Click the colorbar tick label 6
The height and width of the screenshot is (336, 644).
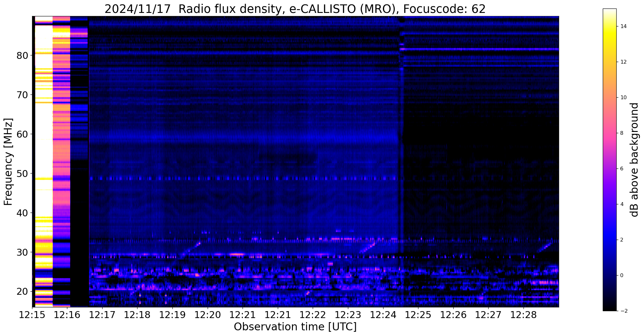[621, 169]
